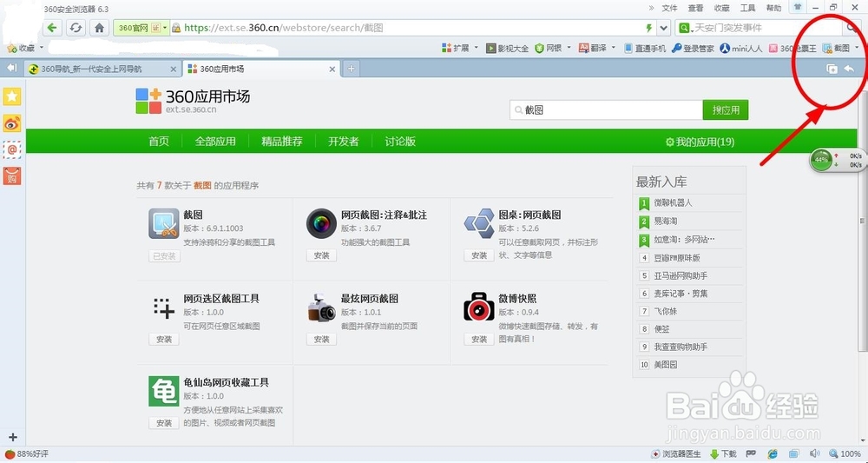Open the 扩展 extensions menu

coord(461,48)
